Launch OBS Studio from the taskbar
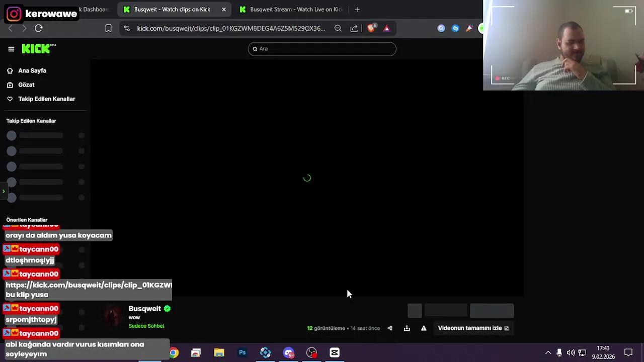Image resolution: width=644 pixels, height=362 pixels. [x=311, y=352]
